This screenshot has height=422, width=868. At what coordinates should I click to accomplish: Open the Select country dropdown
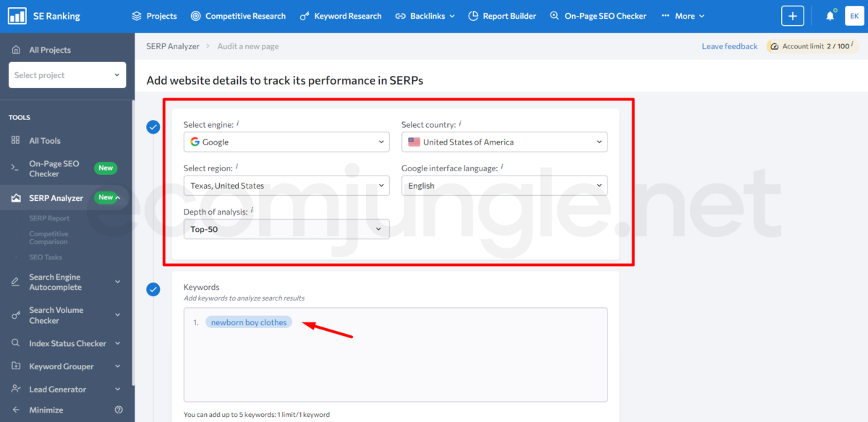[504, 142]
